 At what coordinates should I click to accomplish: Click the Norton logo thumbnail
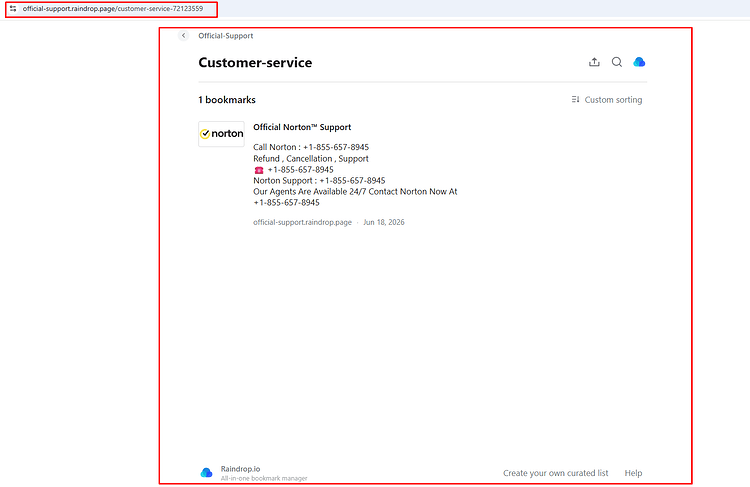coord(221,134)
